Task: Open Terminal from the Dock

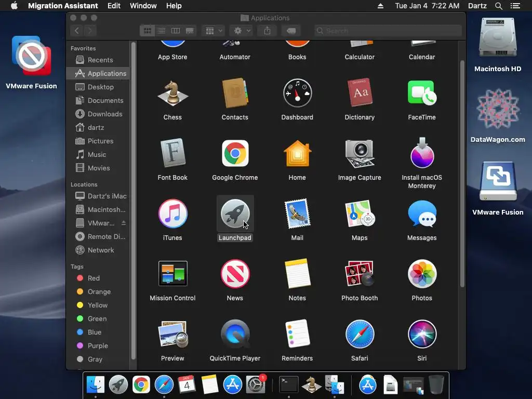Action: tap(288, 385)
